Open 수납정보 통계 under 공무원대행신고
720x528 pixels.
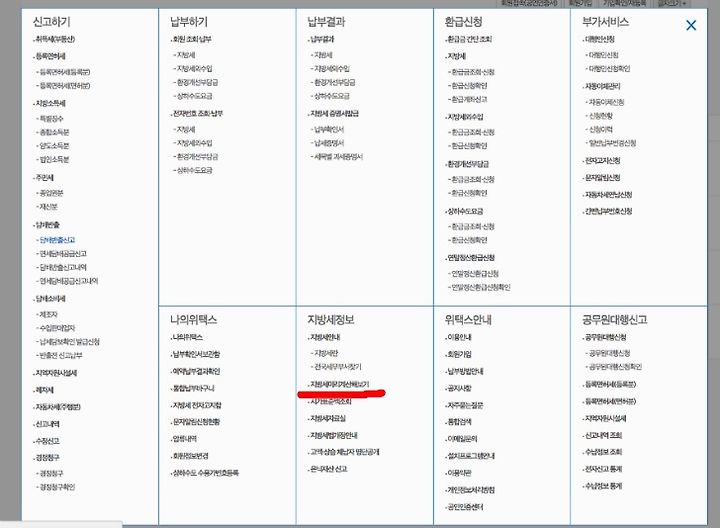603,486
